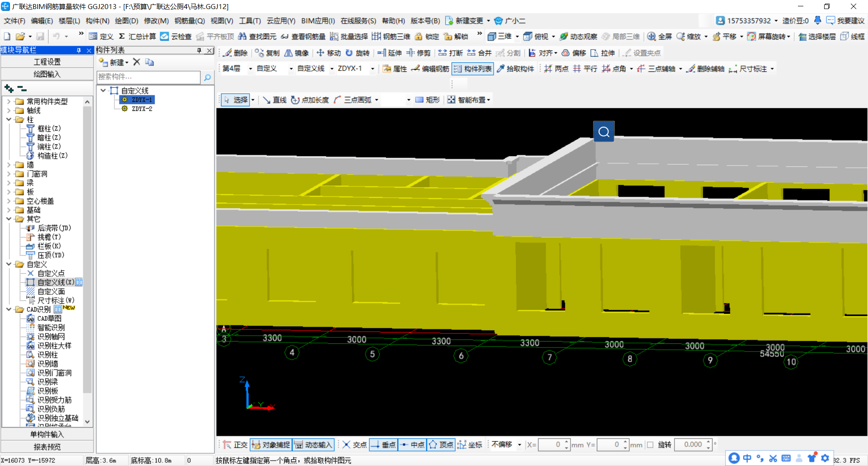Image resolution: width=868 pixels, height=466 pixels.
Task: Click the 我要建议 feedback link
Action: point(845,21)
